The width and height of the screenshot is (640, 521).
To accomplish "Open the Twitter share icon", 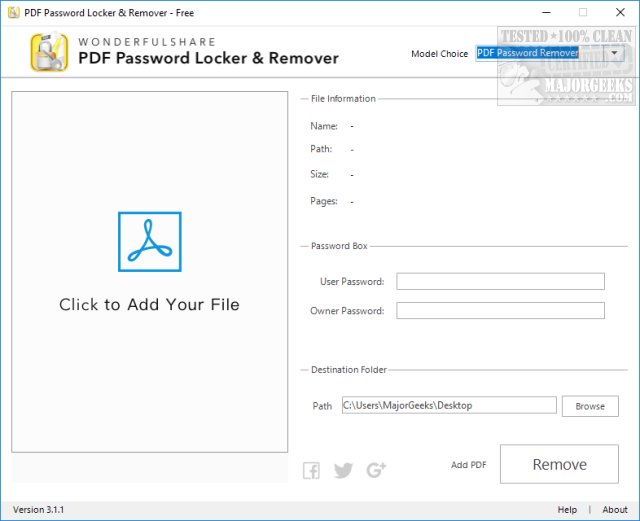I will 343,470.
